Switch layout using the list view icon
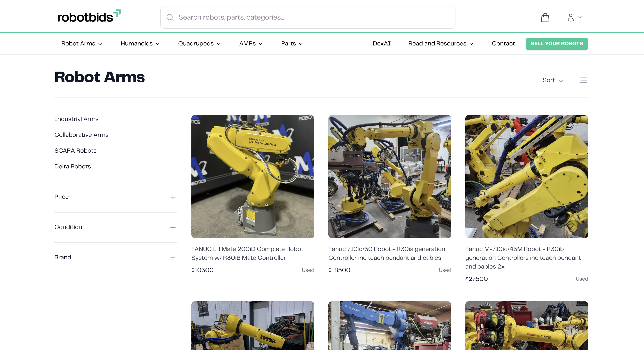Image resolution: width=644 pixels, height=350 pixels. [x=584, y=80]
